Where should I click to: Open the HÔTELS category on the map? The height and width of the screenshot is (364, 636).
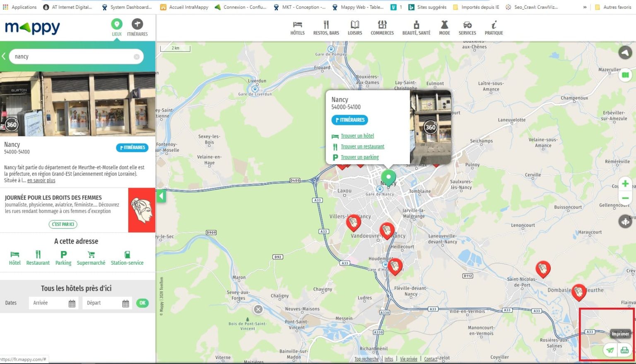(x=297, y=26)
